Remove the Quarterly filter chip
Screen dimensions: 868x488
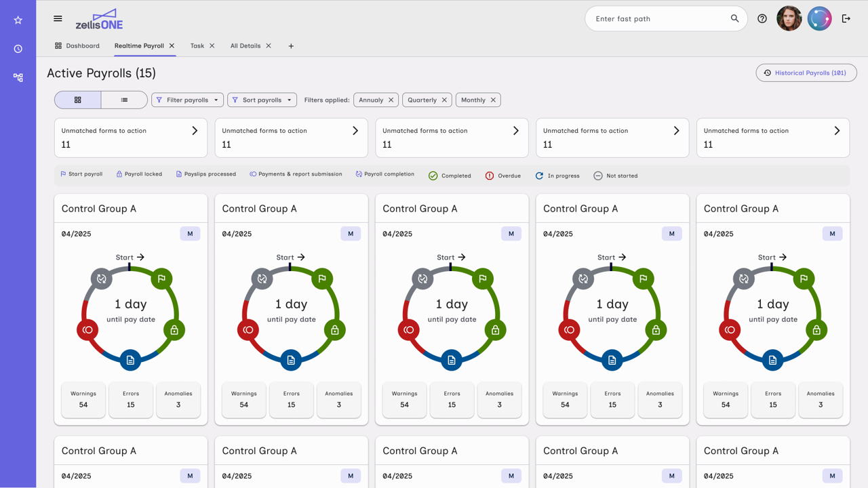point(444,100)
